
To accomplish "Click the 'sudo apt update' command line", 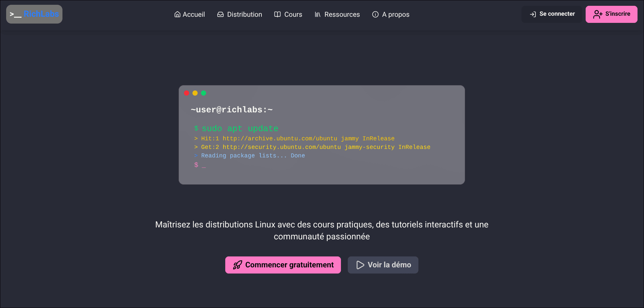I will pos(236,129).
